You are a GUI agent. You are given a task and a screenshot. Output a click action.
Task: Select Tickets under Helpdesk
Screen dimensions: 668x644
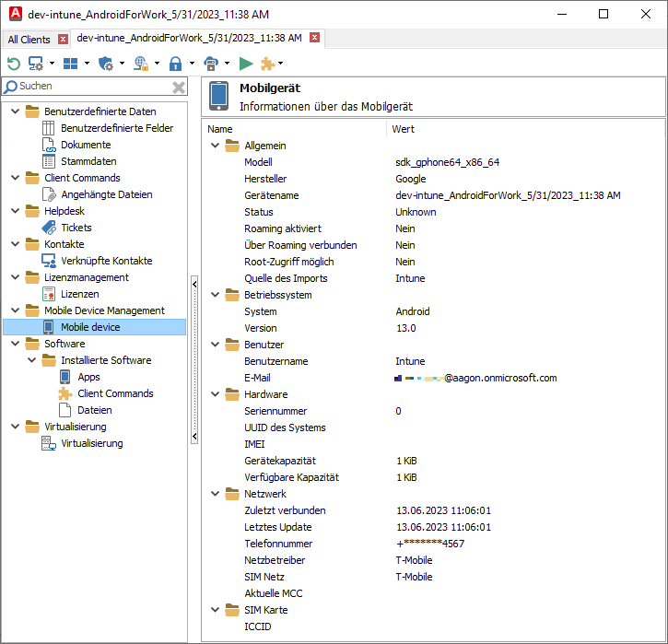[76, 228]
